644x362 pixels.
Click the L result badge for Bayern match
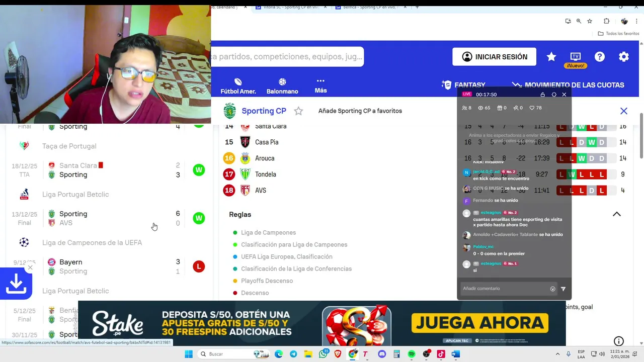tap(199, 266)
